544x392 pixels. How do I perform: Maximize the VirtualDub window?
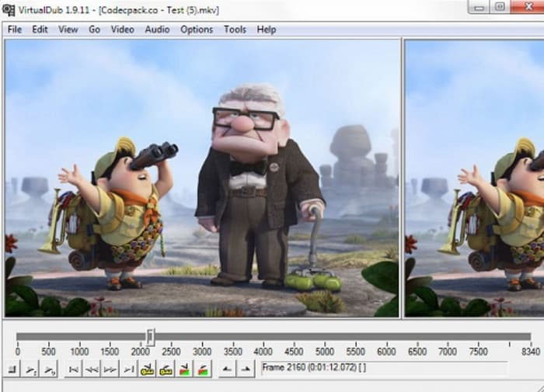[x=500, y=7]
